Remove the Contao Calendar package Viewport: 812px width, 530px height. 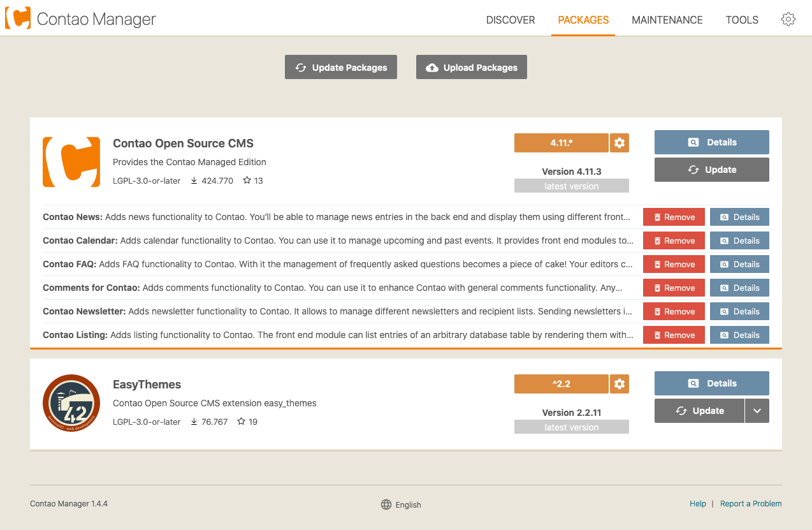click(x=674, y=240)
